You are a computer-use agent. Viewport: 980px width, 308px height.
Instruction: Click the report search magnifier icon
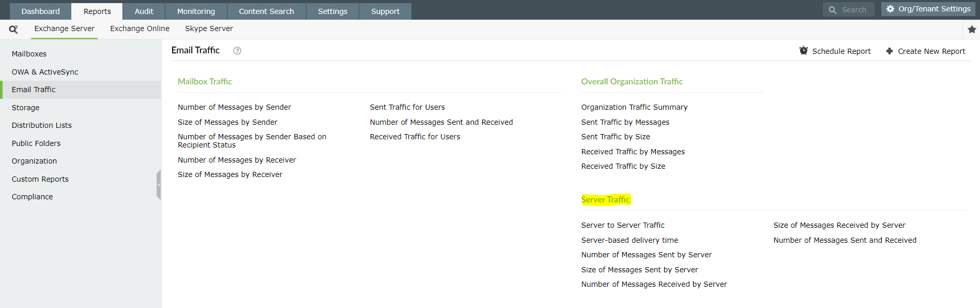click(13, 30)
